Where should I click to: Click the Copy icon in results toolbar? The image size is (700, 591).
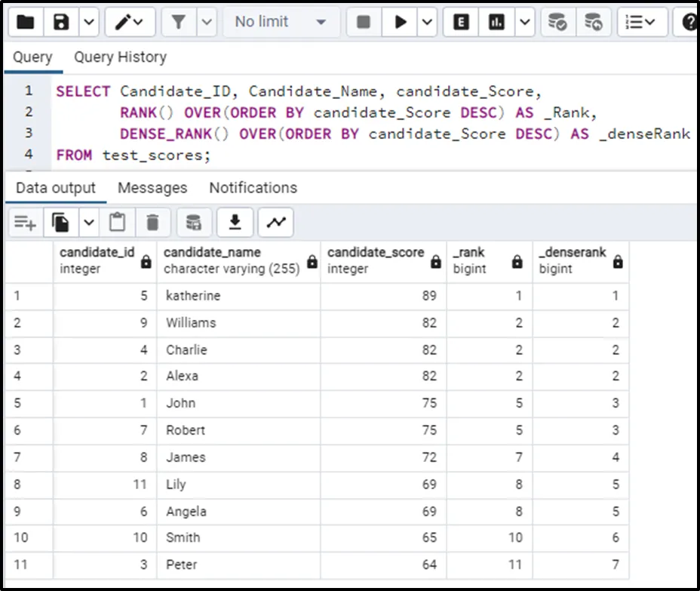tap(61, 222)
